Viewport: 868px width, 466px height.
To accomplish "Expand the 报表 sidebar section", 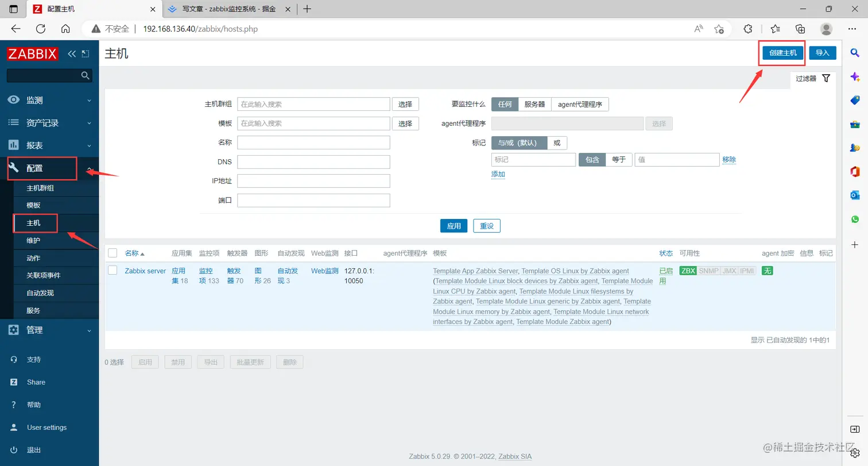I will 49,145.
